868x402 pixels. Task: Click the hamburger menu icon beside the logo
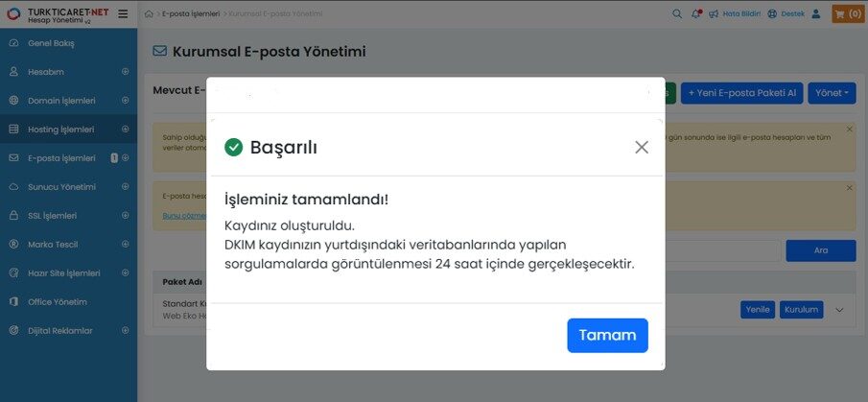tap(123, 13)
